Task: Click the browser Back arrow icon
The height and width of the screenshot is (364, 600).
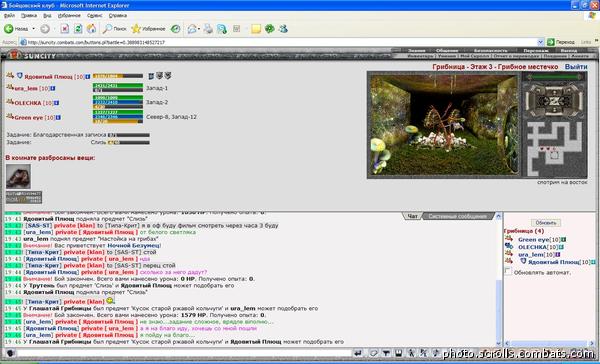Action: pos(8,29)
